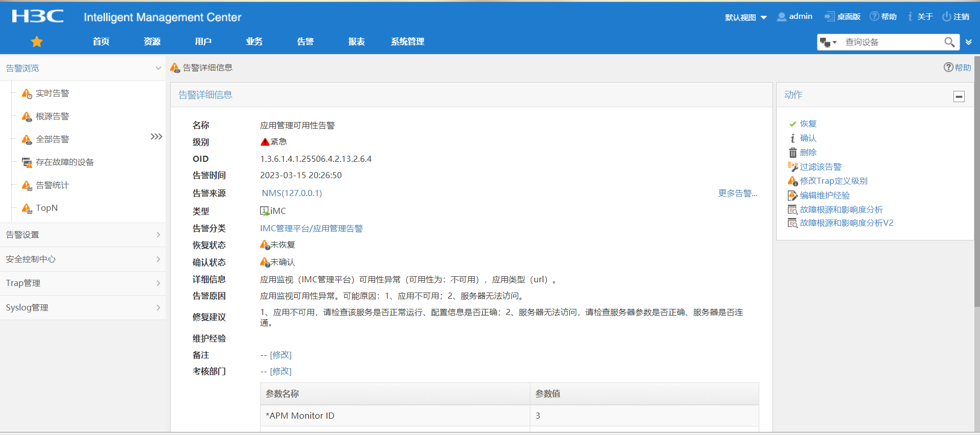Open the 系统管理 menu
The height and width of the screenshot is (435, 980).
[408, 42]
